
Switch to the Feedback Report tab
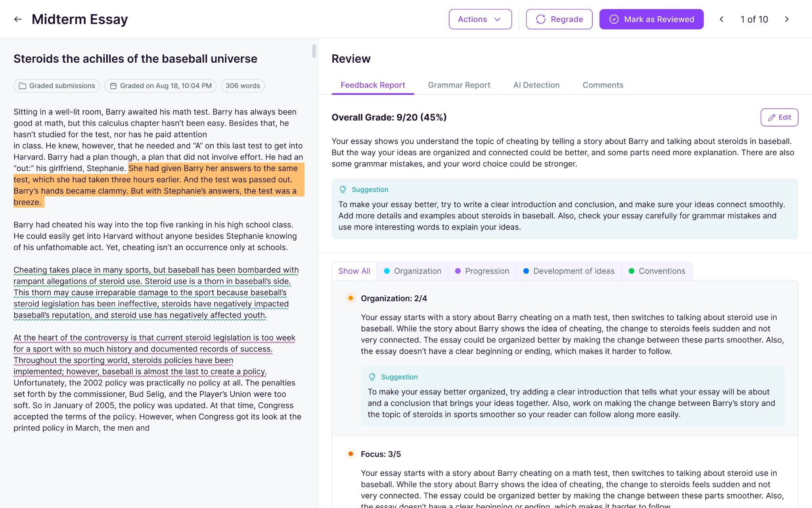373,85
